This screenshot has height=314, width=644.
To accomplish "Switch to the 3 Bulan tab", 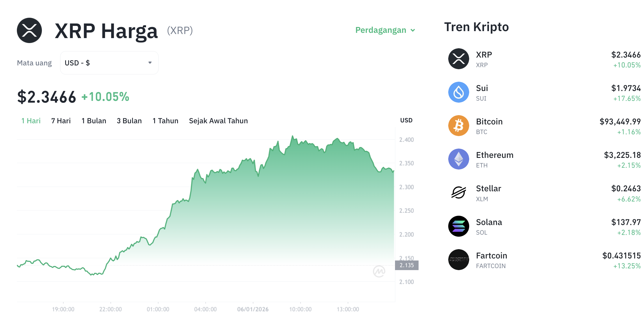I will point(129,121).
